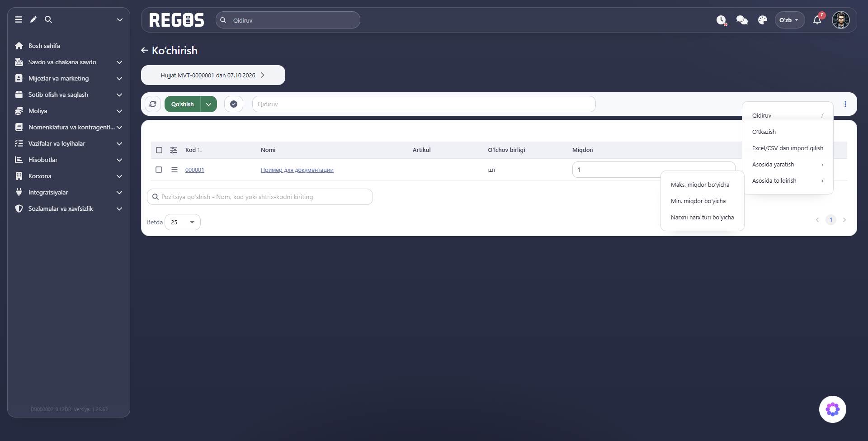The height and width of the screenshot is (441, 868).
Task: Click the clock history icon in header
Action: click(x=721, y=20)
